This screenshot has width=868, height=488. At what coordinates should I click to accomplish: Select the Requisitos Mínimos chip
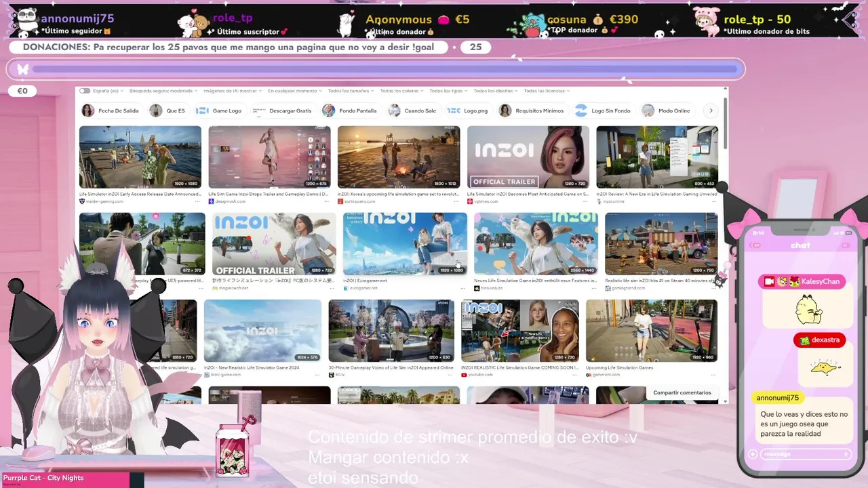tap(532, 110)
